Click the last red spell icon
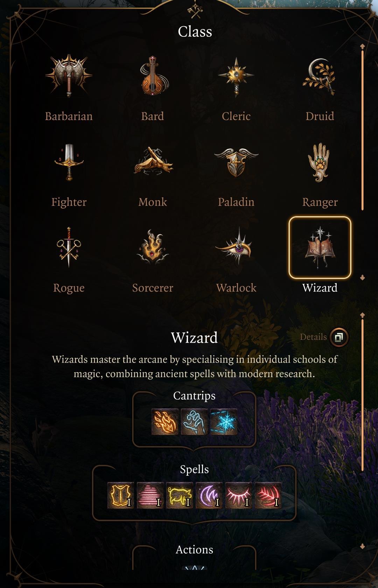 pos(268,495)
